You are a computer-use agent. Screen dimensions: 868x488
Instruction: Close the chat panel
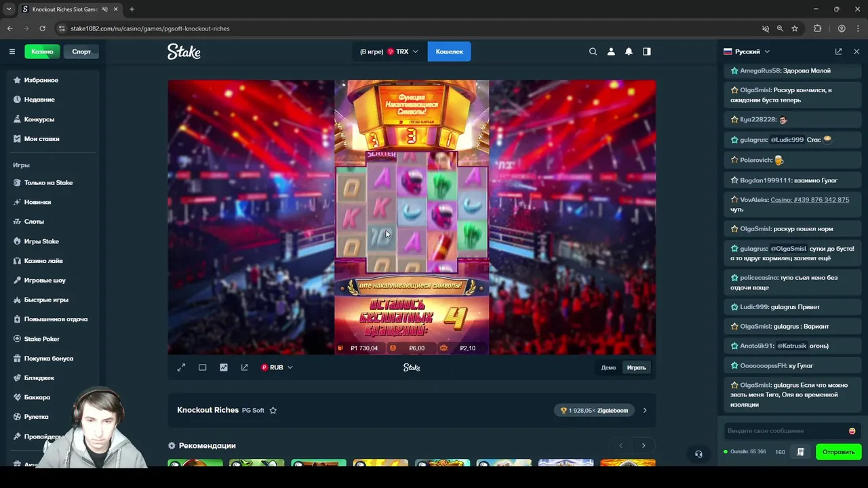[x=856, y=52]
